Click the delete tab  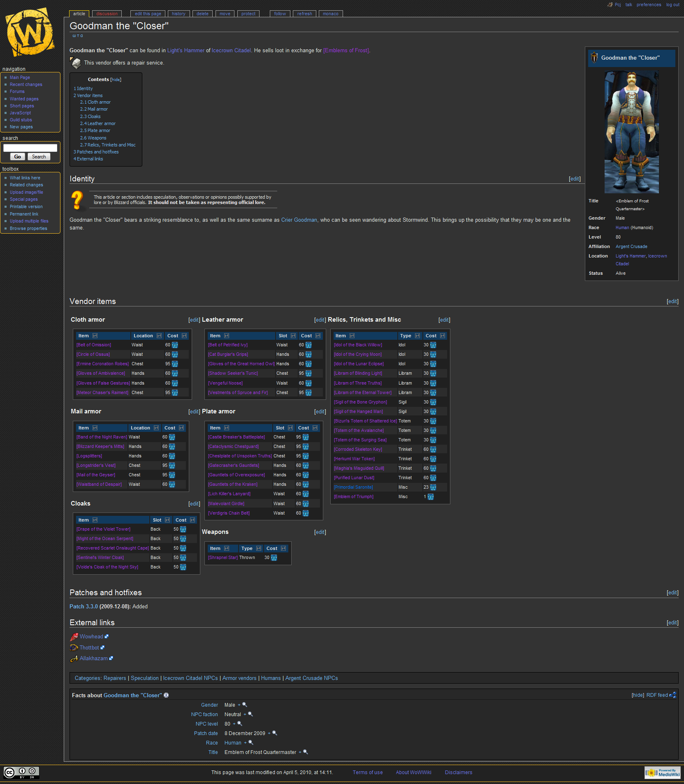(x=202, y=14)
